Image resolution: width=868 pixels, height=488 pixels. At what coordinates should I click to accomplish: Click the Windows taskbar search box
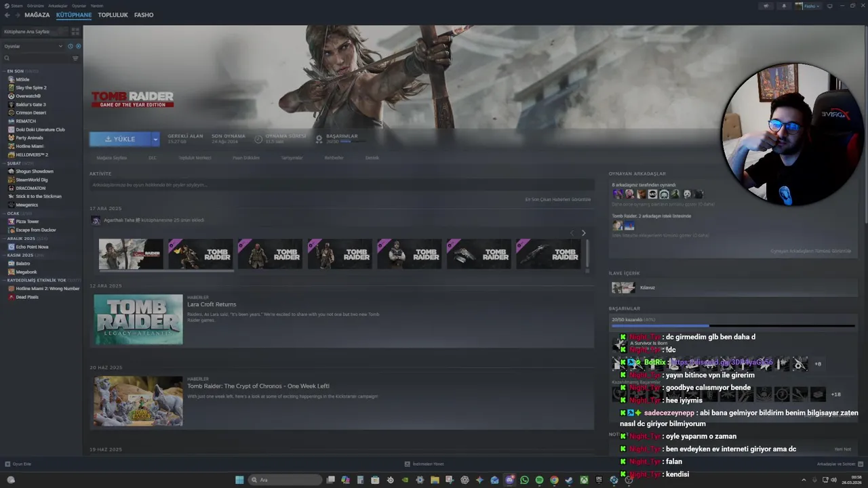click(285, 480)
